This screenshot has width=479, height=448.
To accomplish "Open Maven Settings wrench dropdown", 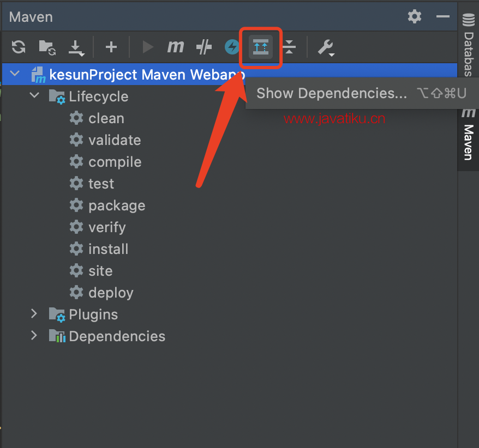I will click(326, 48).
